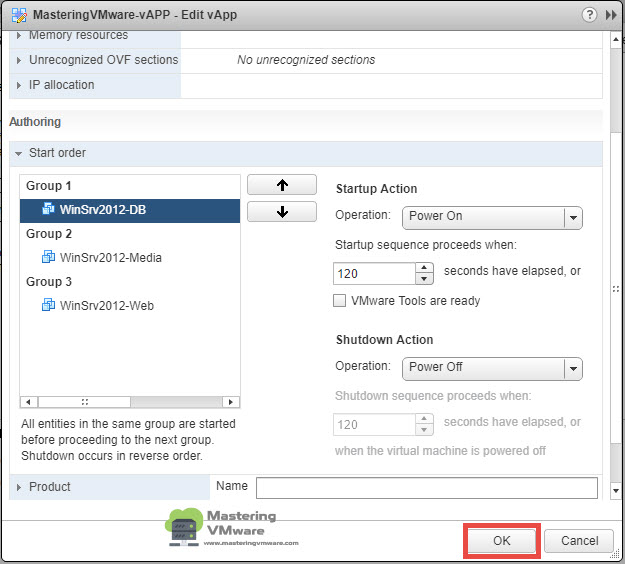The image size is (625, 564).
Task: Move selected VM down with the arrow button
Action: click(282, 212)
